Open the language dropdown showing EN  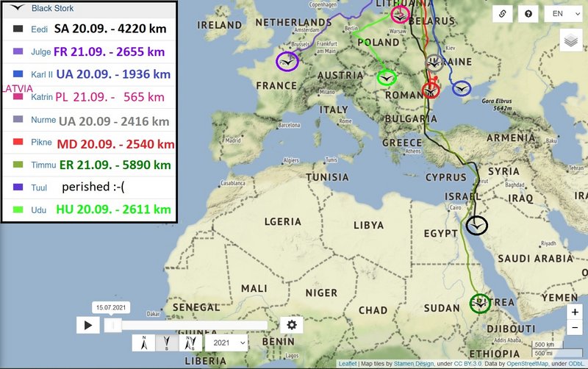[563, 14]
